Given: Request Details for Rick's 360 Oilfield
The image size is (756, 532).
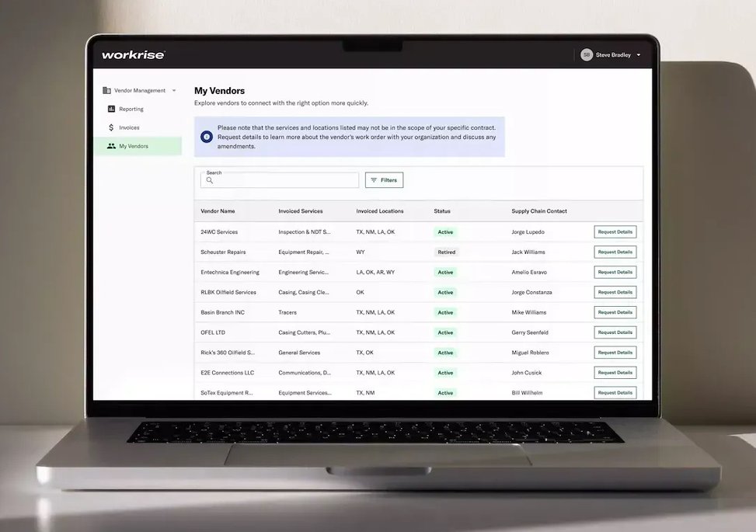Looking at the screenshot, I should click(x=615, y=353).
